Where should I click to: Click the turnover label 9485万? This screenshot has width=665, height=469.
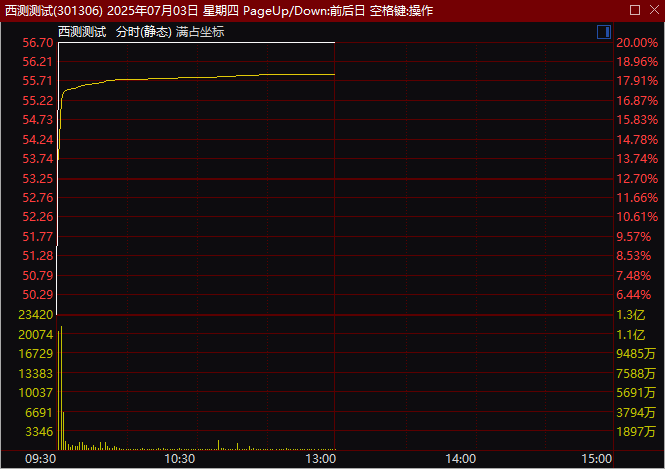click(x=636, y=354)
